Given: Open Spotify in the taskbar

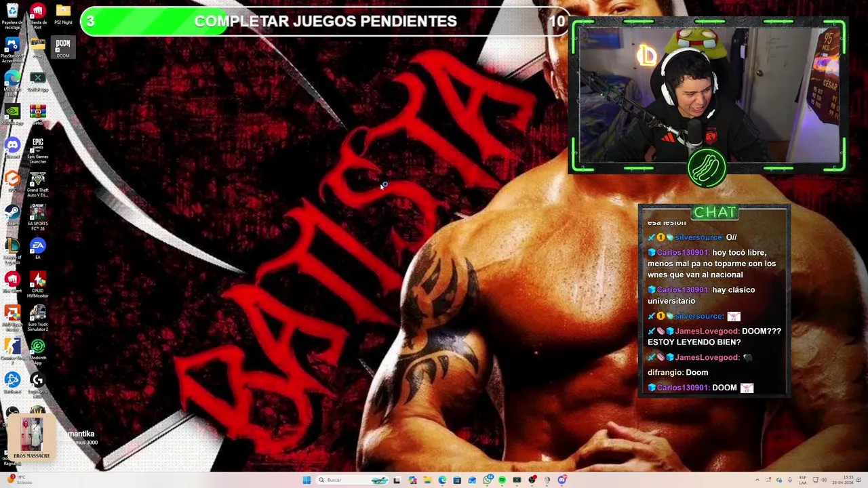Looking at the screenshot, I should [502, 480].
